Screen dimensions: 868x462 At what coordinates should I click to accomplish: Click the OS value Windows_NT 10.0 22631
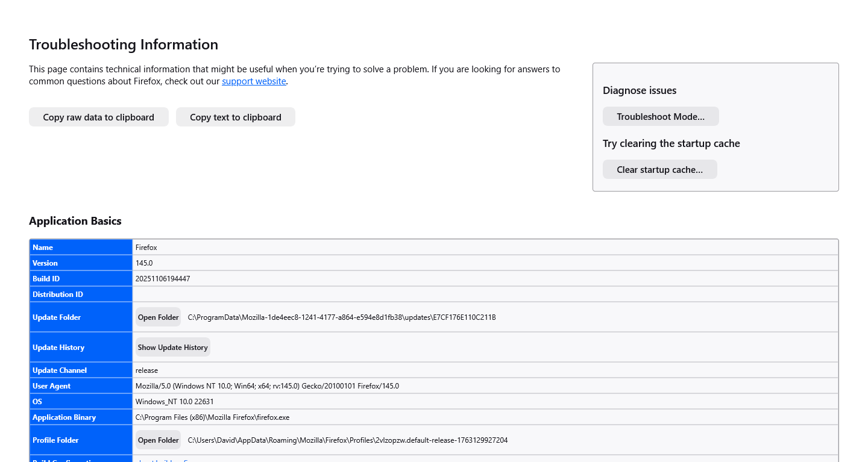pyautogui.click(x=174, y=402)
